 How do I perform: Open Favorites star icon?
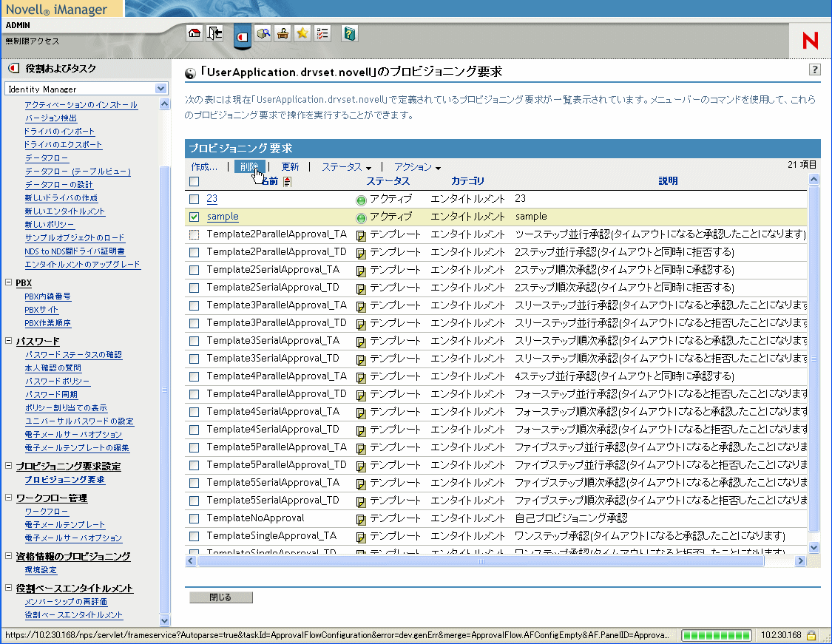(x=302, y=34)
